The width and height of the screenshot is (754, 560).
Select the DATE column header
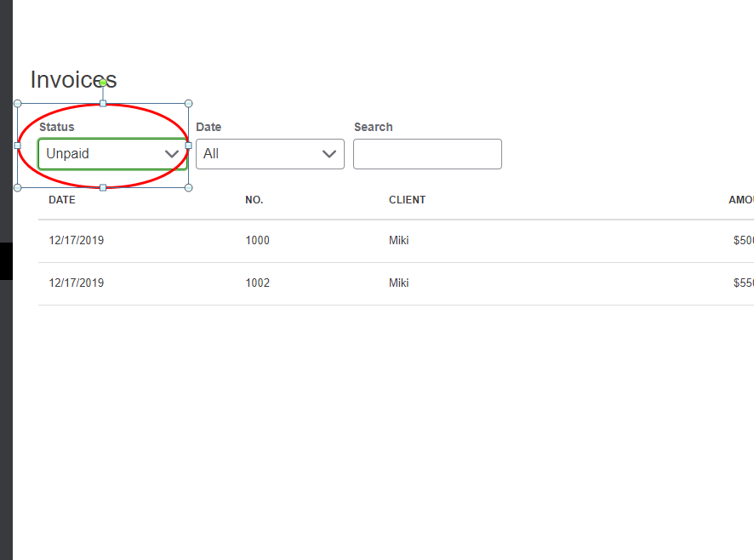click(x=61, y=200)
